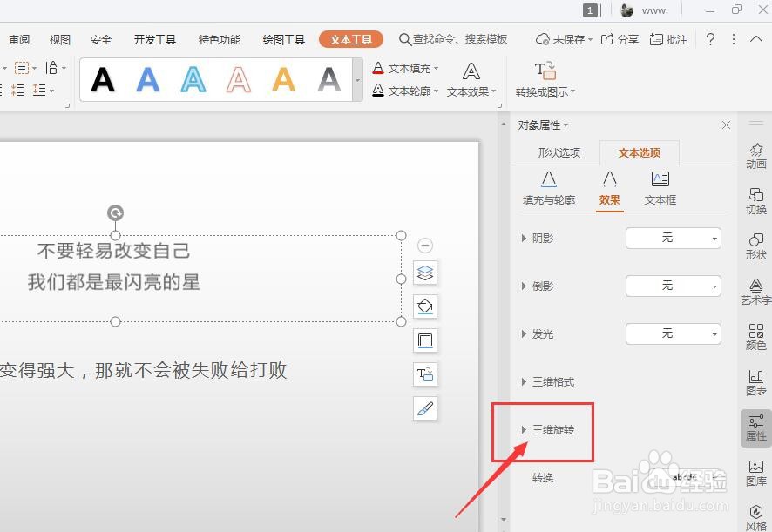The image size is (772, 532).
Task: Open the 阴影 shadow style dropdown showing 无
Action: coord(673,238)
